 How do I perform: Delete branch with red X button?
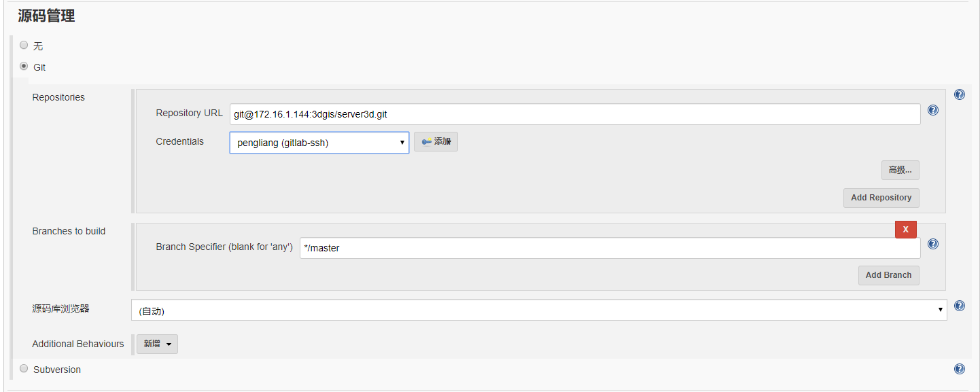pos(905,230)
